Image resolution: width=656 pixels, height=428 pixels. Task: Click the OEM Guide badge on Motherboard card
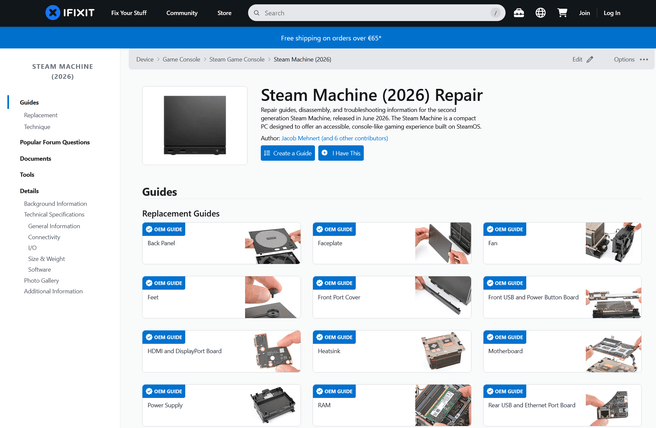505,337
